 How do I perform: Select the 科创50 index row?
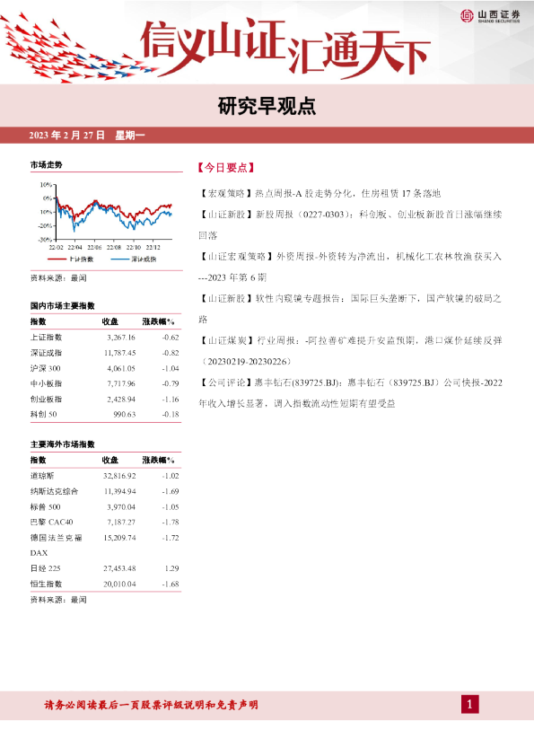pos(105,414)
